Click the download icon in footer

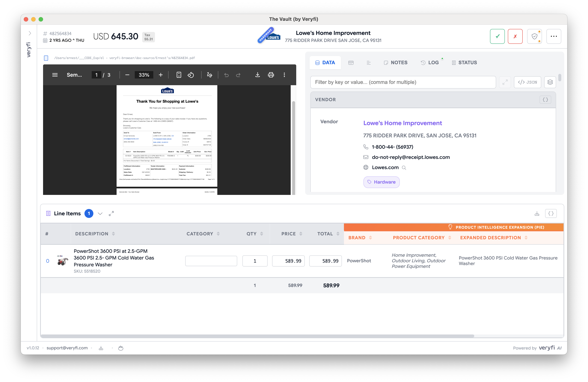[x=101, y=348]
